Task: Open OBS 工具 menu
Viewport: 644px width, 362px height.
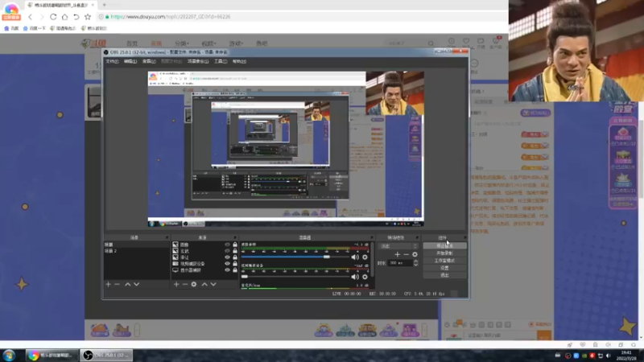Action: click(x=221, y=62)
